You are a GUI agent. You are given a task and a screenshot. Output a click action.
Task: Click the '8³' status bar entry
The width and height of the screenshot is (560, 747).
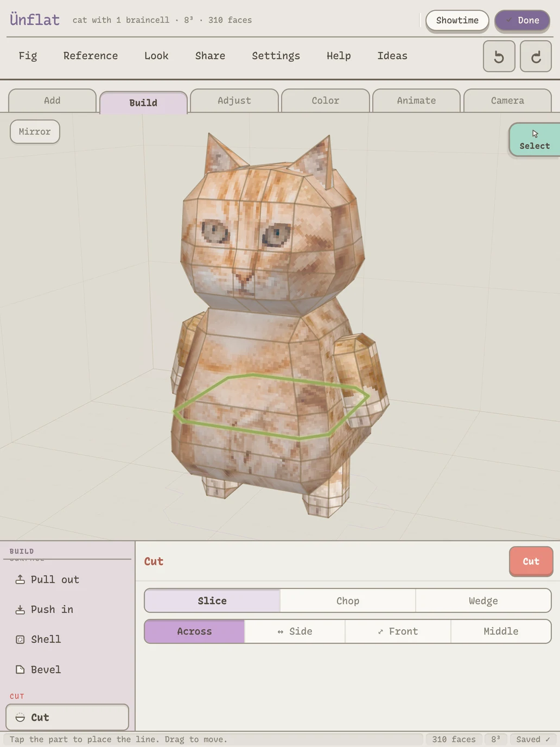click(x=495, y=739)
